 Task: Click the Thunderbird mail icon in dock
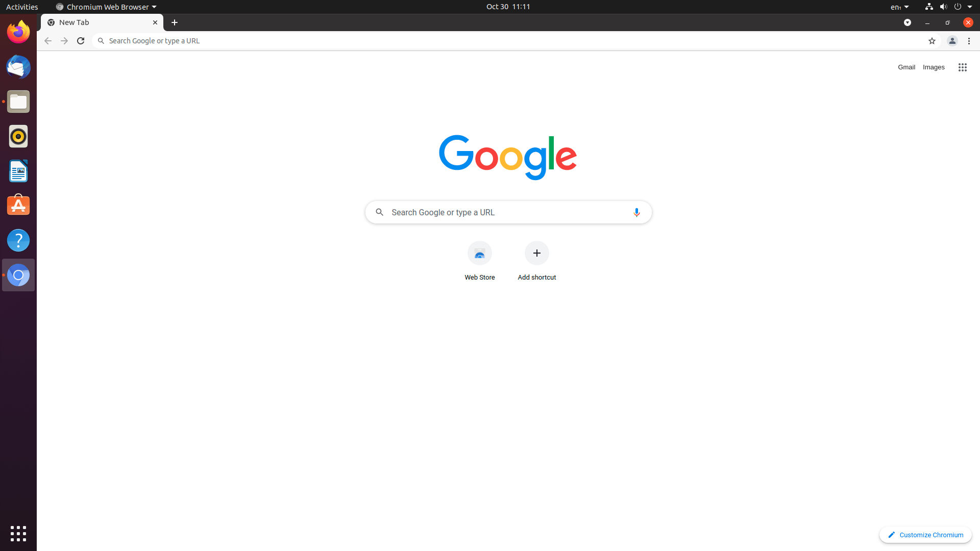(x=18, y=67)
